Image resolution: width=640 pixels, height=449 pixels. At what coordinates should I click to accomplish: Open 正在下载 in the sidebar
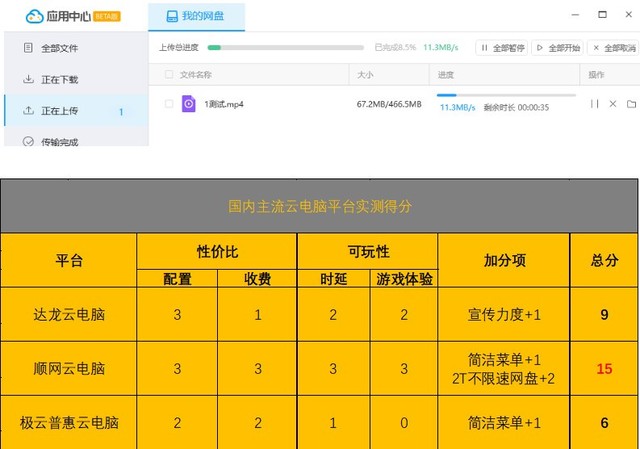[x=76, y=80]
